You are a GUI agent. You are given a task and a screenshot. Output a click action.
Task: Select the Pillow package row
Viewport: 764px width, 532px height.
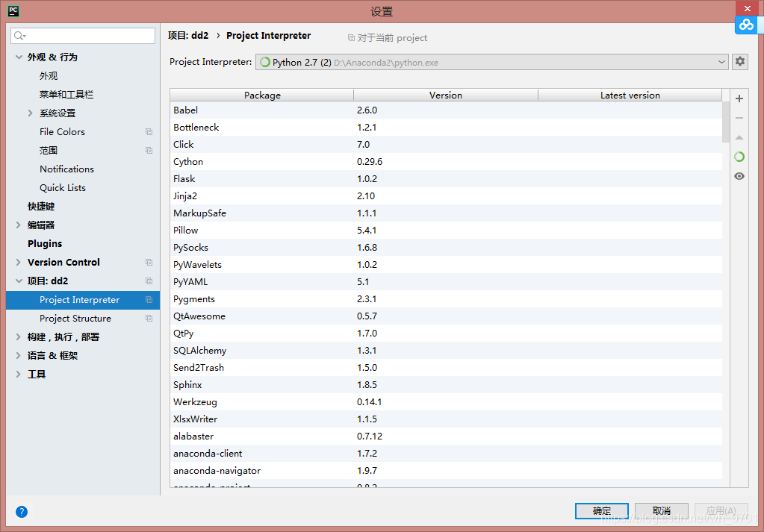tap(446, 231)
